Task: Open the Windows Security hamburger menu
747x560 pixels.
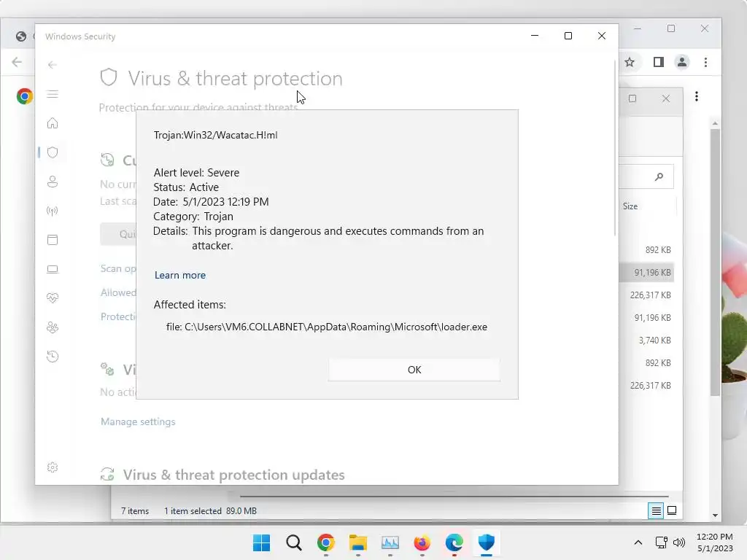Action: [53, 94]
